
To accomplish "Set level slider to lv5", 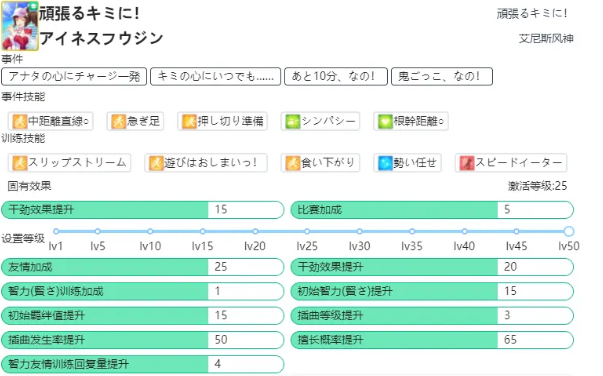I will click(98, 231).
